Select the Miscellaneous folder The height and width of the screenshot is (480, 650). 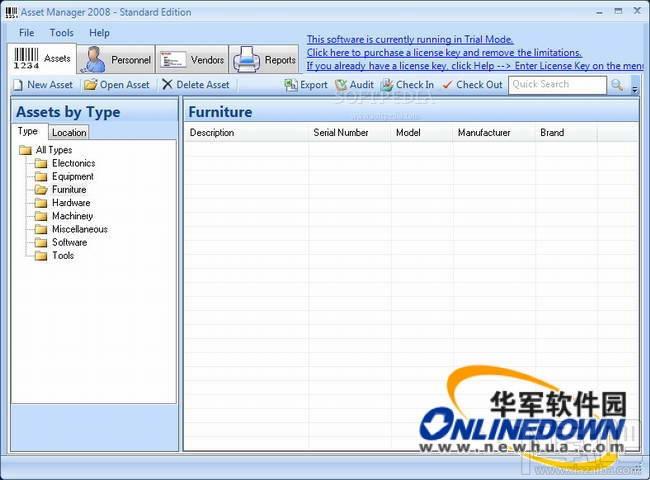point(71,229)
